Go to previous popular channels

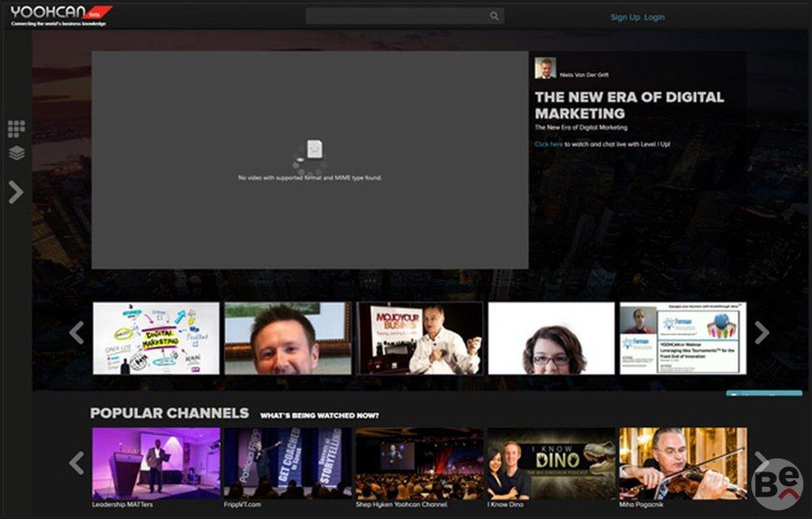point(76,464)
